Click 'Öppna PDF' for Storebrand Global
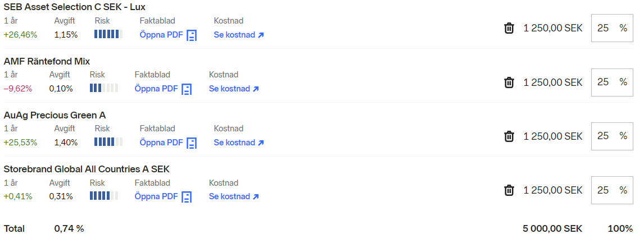 click(x=156, y=196)
